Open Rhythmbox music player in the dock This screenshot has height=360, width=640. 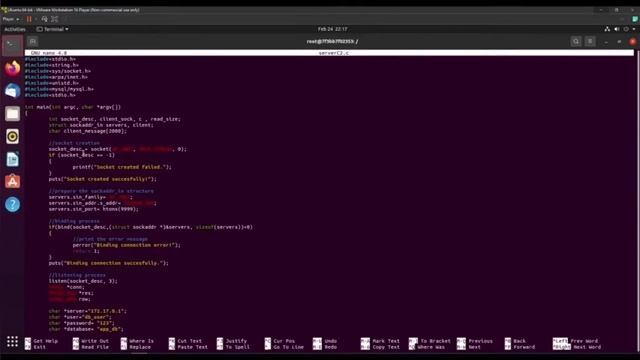tap(12, 136)
